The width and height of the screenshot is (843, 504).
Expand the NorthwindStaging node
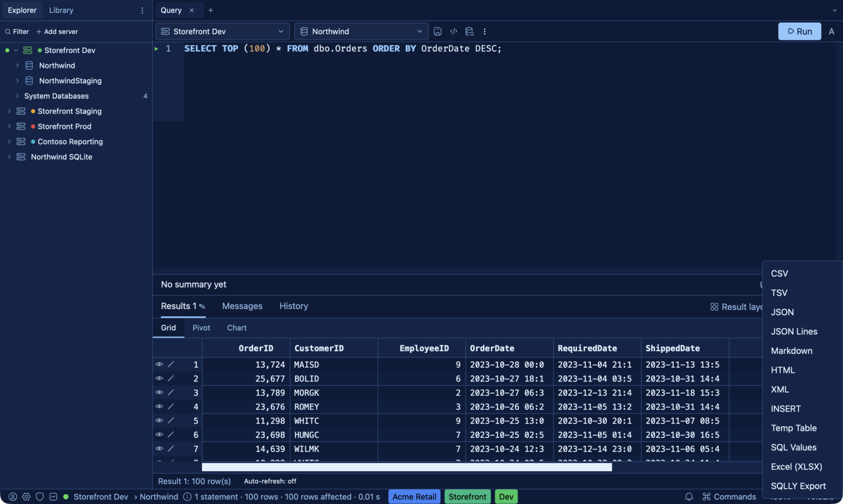(x=18, y=81)
